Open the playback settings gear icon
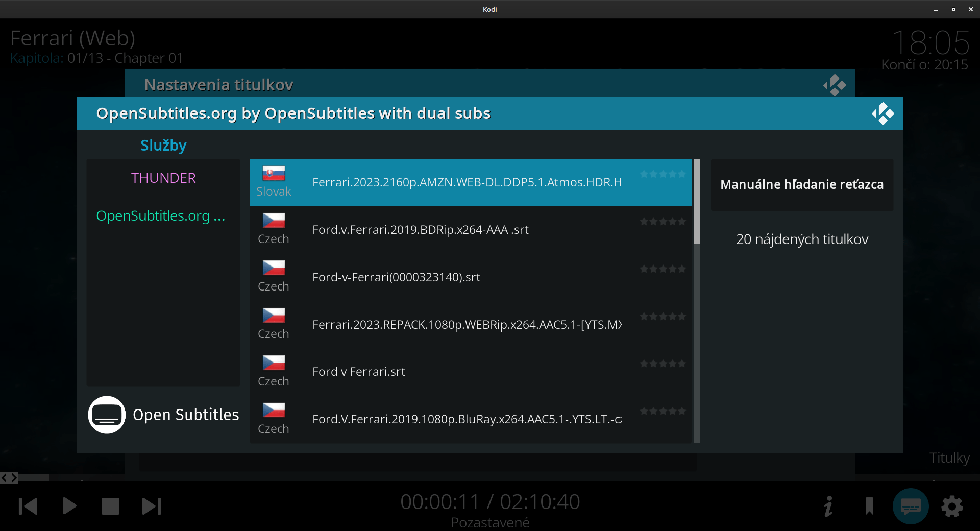Image resolution: width=980 pixels, height=531 pixels. pyautogui.click(x=952, y=506)
